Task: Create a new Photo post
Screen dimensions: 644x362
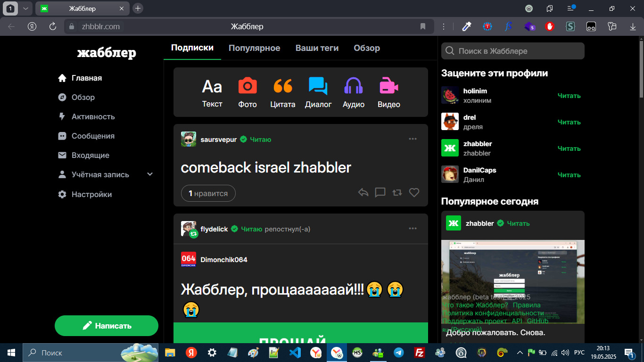Action: click(247, 93)
